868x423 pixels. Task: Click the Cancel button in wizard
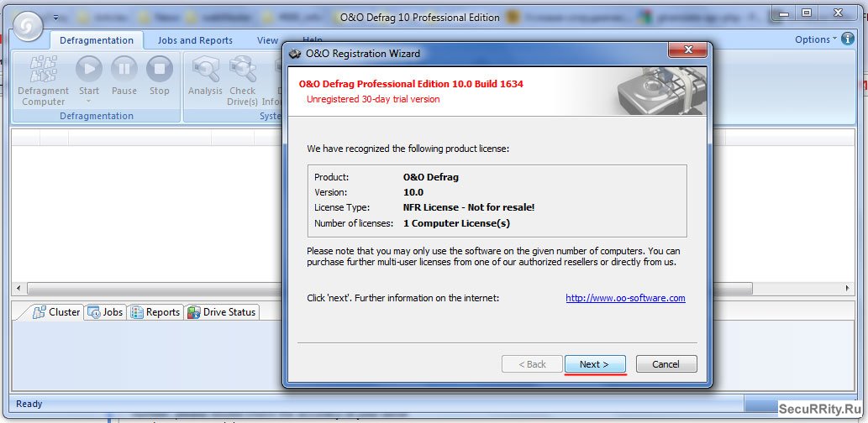click(666, 364)
